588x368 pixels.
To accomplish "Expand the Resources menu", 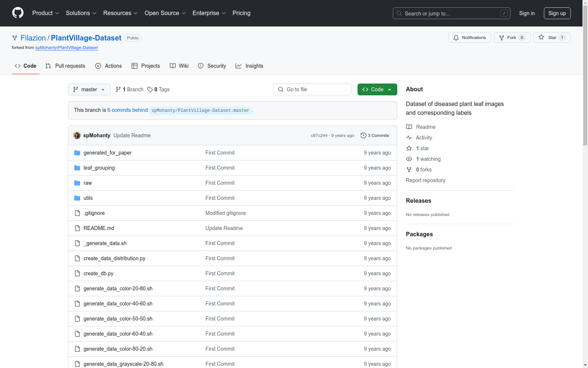I will click(x=121, y=13).
